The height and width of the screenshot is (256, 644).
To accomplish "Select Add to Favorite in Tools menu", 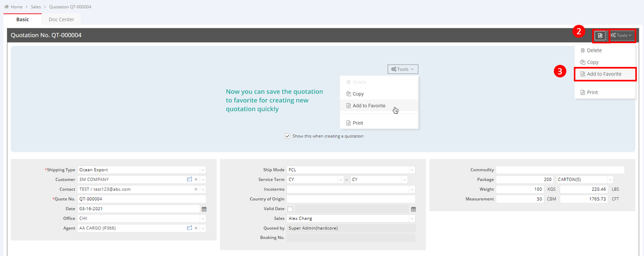I will [604, 74].
